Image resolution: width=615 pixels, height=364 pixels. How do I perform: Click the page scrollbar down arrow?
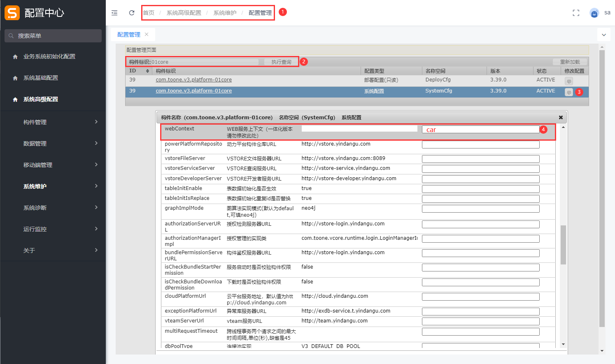[602, 351]
